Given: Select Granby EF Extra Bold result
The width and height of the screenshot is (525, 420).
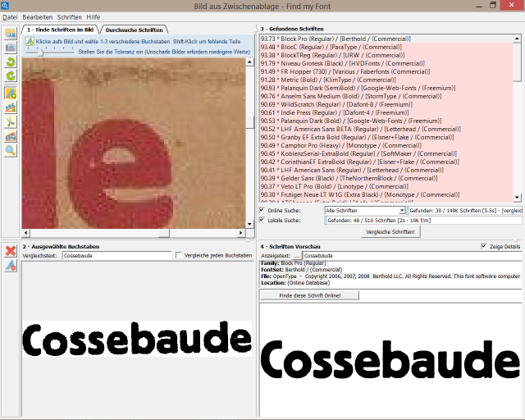Looking at the screenshot, I should pyautogui.click(x=386, y=137).
